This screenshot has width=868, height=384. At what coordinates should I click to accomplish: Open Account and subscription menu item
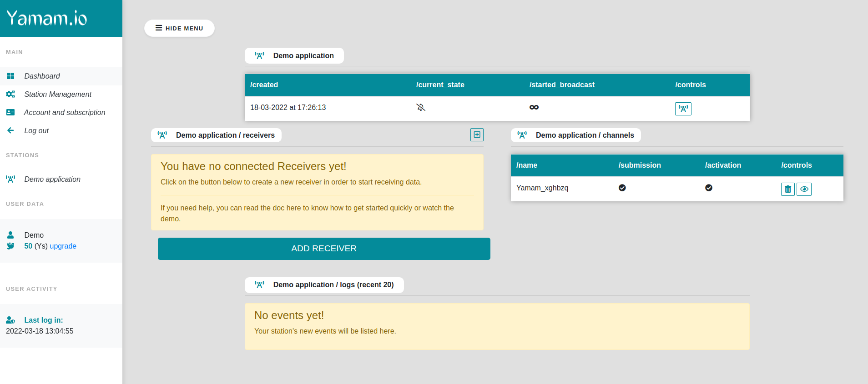(x=61, y=112)
